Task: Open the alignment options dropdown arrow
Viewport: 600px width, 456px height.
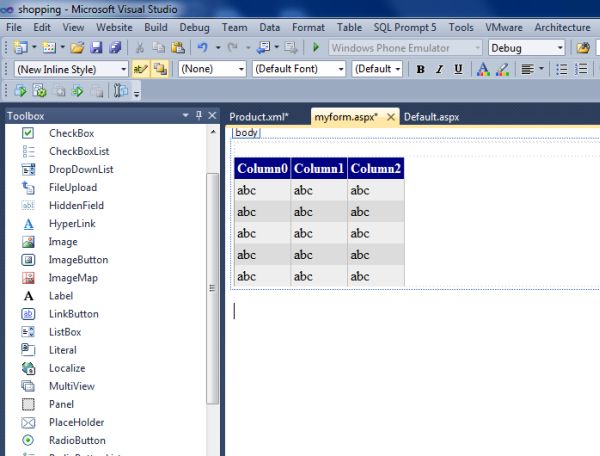Action: [541, 69]
